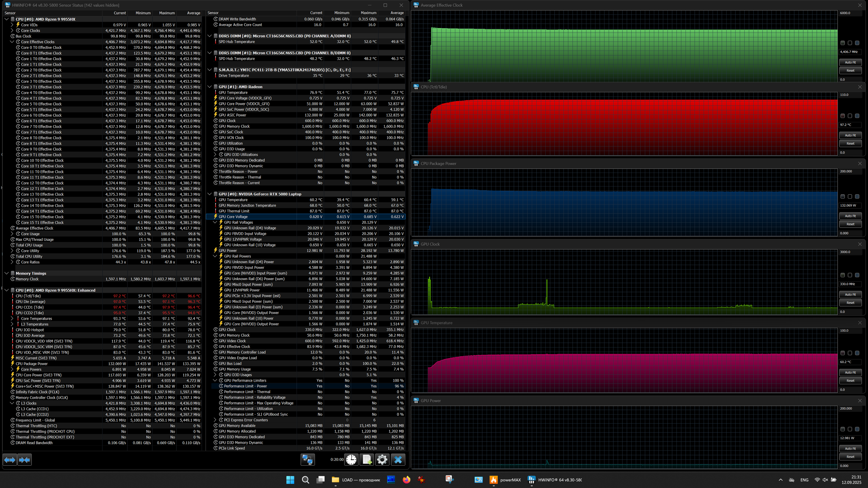868x488 pixels.
Task: Click the shrink layout arrows button
Action: pyautogui.click(x=25, y=460)
